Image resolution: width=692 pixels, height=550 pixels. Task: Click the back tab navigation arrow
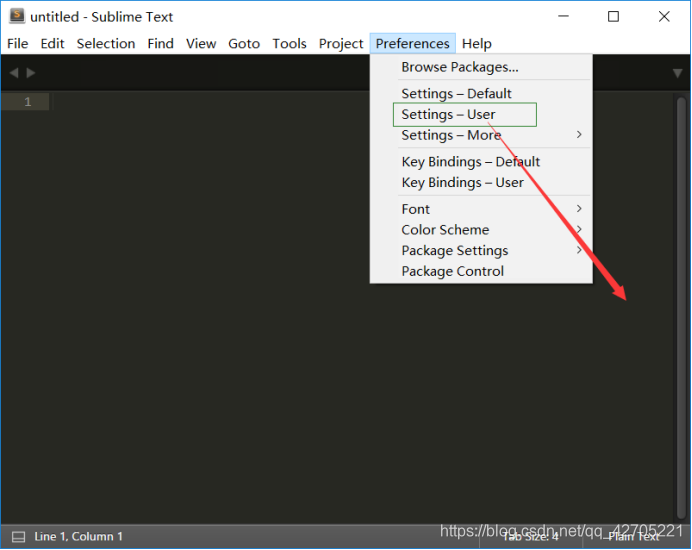point(14,72)
